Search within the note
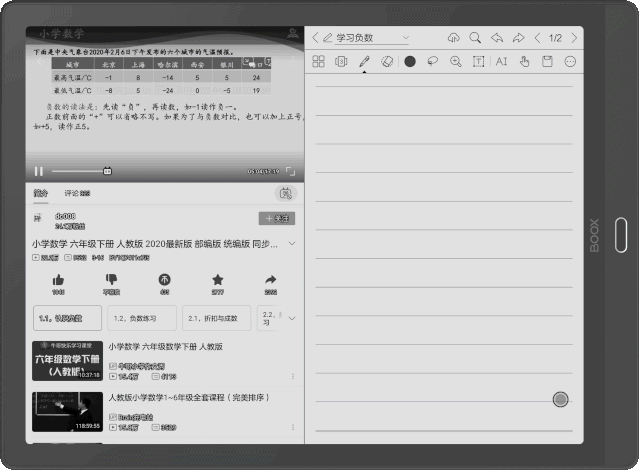Image resolution: width=639 pixels, height=470 pixels. (x=475, y=38)
